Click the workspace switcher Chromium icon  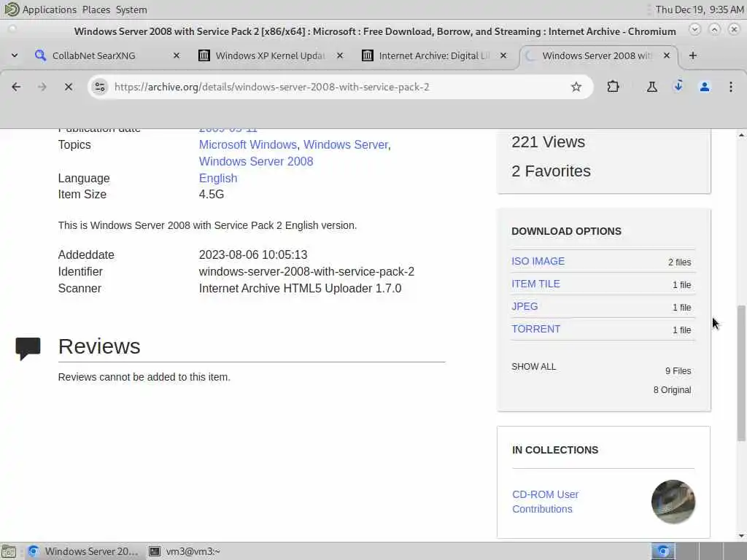click(x=663, y=551)
